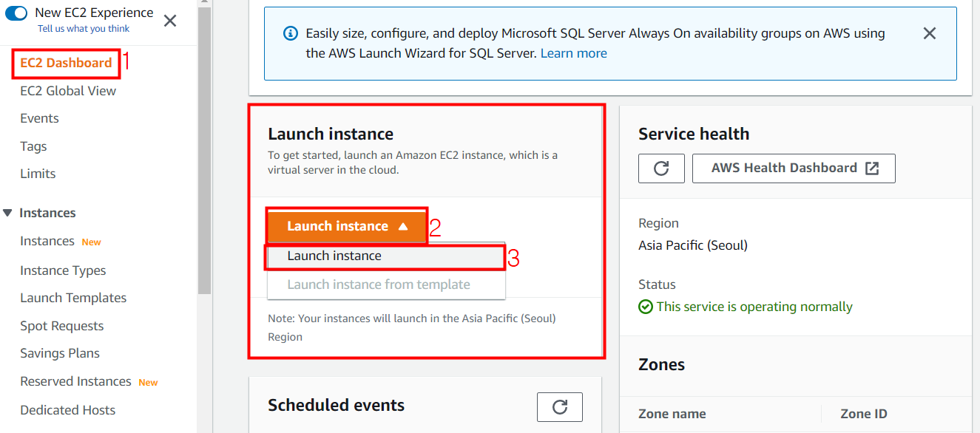The width and height of the screenshot is (980, 433).
Task: Collapse the Instances section triangle
Action: pos(7,213)
